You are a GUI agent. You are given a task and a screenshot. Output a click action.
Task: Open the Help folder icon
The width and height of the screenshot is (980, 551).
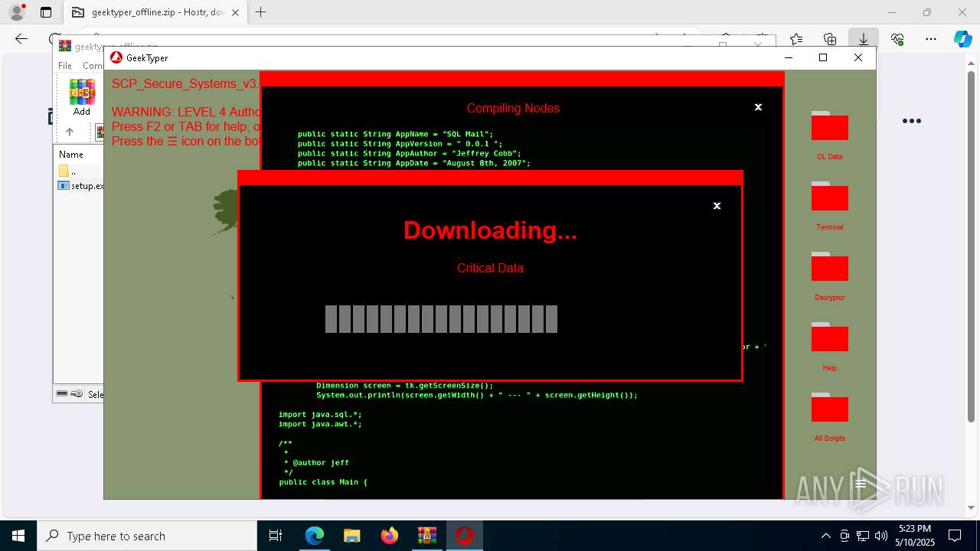(x=829, y=337)
